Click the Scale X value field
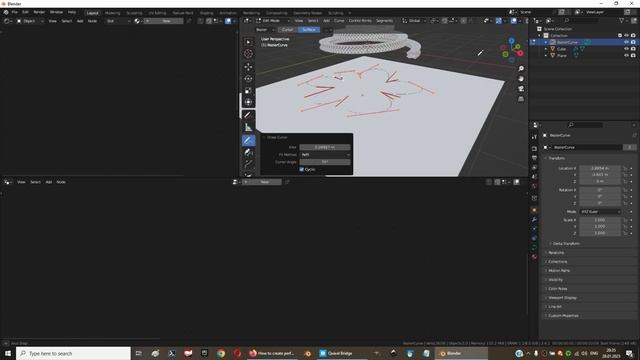The height and width of the screenshot is (360, 640). pyautogui.click(x=600, y=220)
